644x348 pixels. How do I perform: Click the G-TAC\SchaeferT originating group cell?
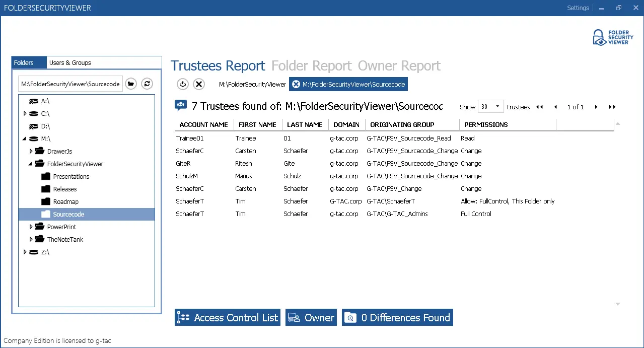(391, 201)
